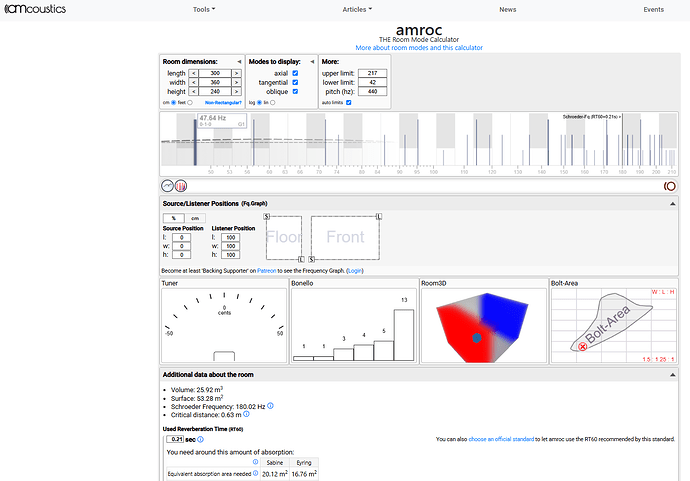The image size is (690, 481).
Task: Click the blue listener dot in Room3D
Action: point(477,338)
